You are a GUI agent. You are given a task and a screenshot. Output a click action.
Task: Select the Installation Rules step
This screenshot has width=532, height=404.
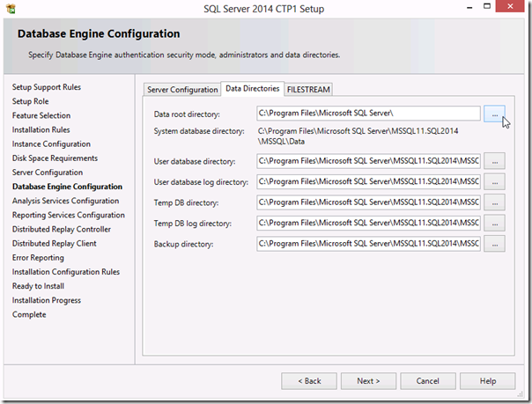click(41, 129)
